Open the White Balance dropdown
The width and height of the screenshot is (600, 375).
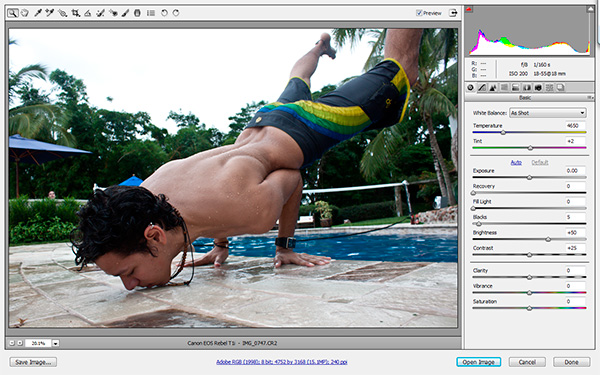(x=548, y=113)
